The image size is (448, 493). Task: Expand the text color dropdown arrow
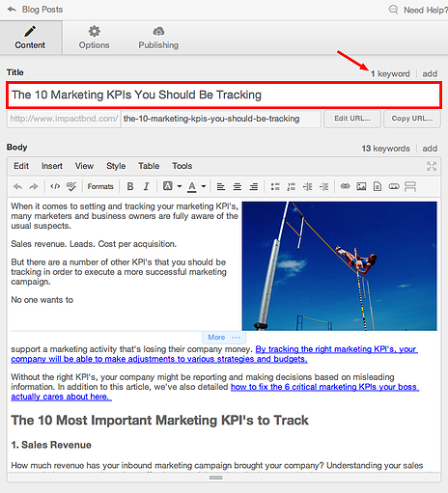pos(204,186)
